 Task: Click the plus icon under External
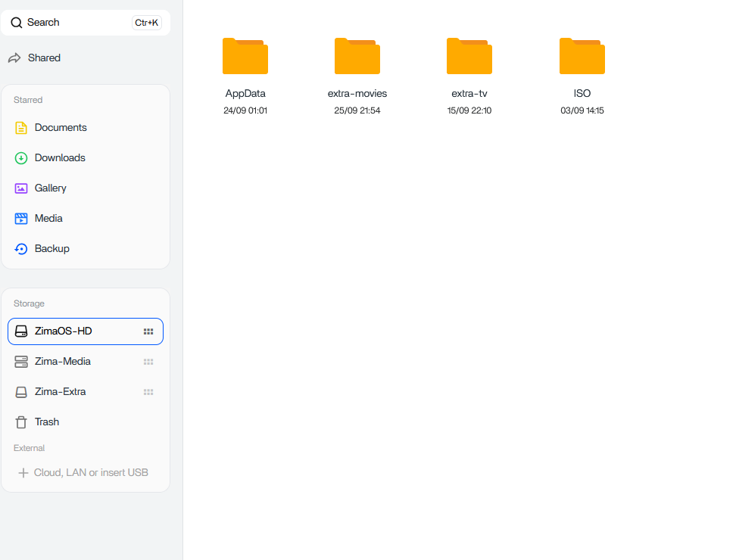click(x=23, y=473)
